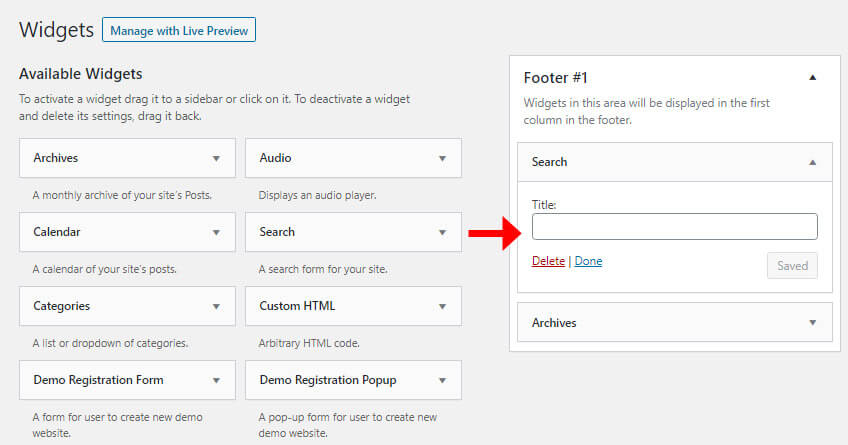Image resolution: width=848 pixels, height=445 pixels.
Task: Expand the Custom HTML widget arrow
Action: tap(442, 307)
